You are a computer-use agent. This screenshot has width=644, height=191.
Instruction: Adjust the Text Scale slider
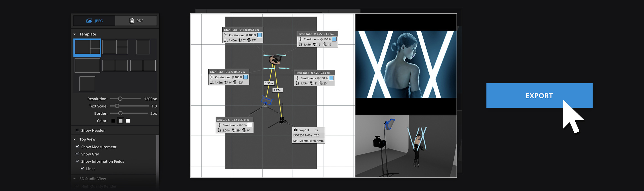(117, 106)
